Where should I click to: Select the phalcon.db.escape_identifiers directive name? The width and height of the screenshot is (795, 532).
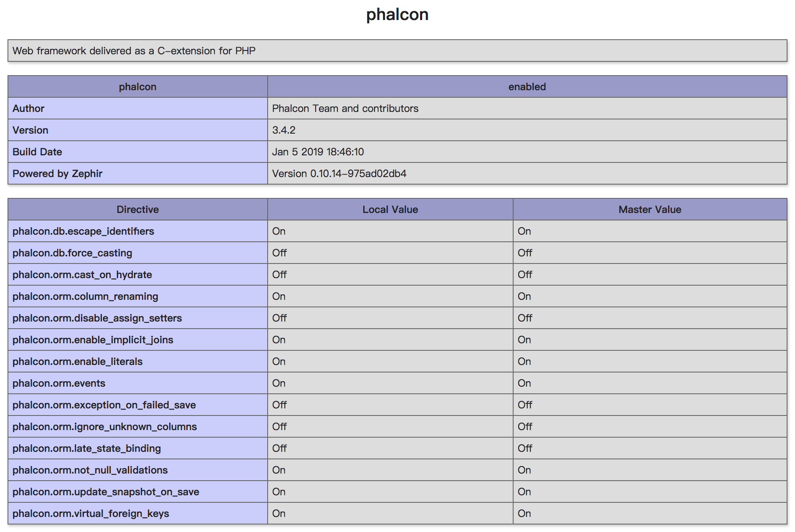pyautogui.click(x=83, y=231)
